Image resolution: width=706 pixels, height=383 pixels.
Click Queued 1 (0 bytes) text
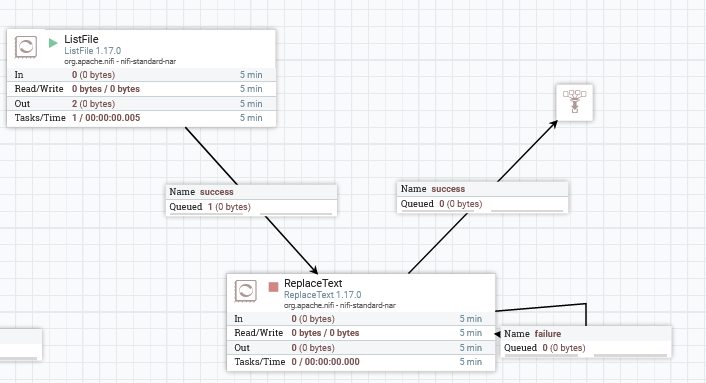coord(210,207)
